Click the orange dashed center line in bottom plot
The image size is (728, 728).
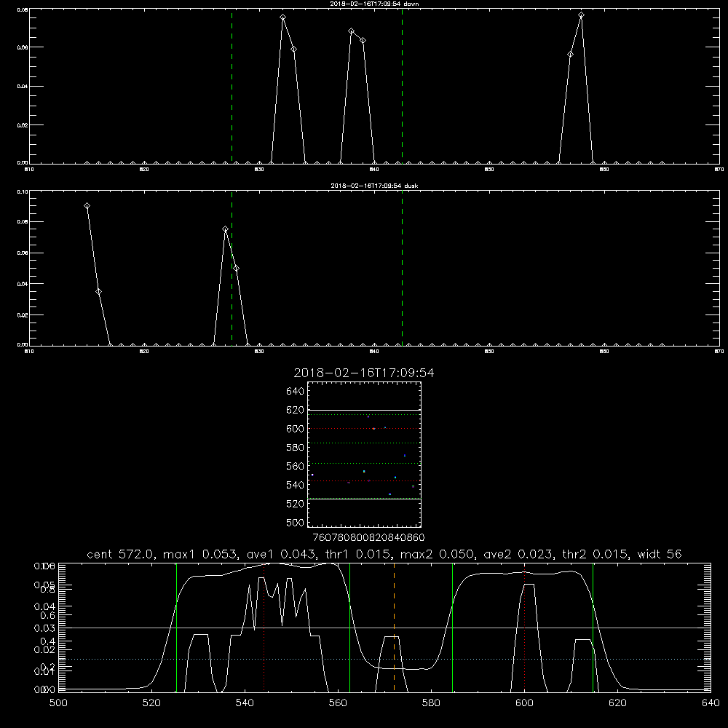pos(394,627)
